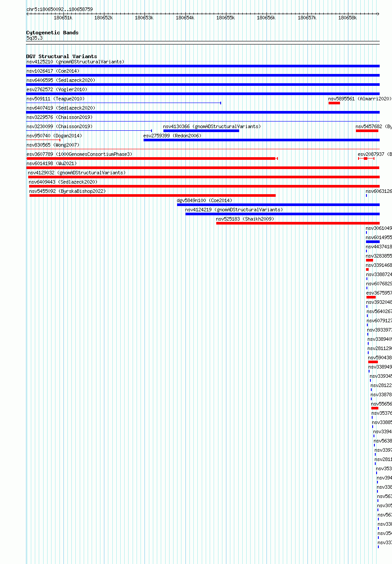Click the dgv5849n100 (Coe2014) label

point(204,200)
